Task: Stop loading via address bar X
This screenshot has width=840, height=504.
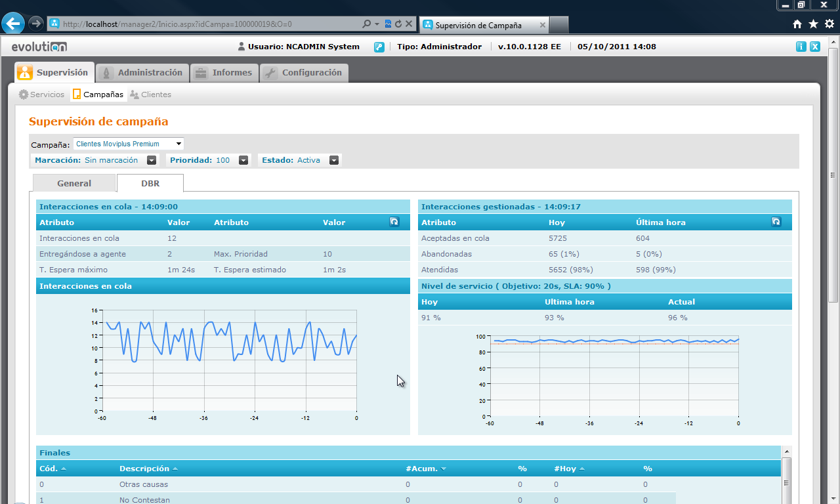Action: (x=409, y=24)
